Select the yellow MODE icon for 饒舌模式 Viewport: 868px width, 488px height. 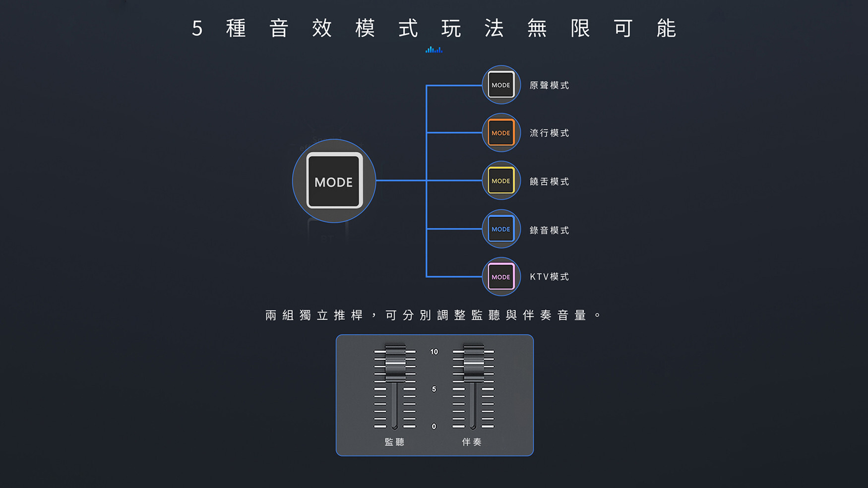(500, 181)
